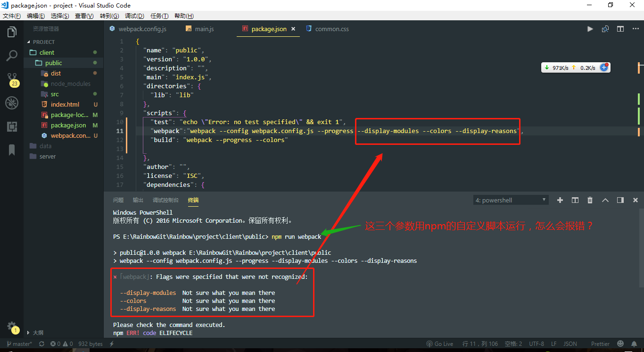Viewport: 644px width, 352px height.
Task: Open the 问题 panel tab
Action: (x=118, y=200)
